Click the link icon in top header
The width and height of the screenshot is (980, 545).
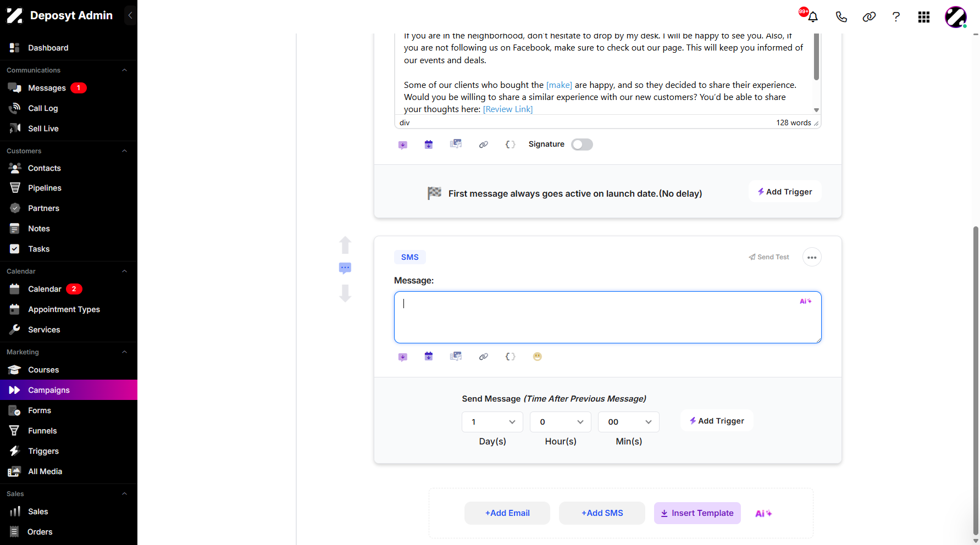coord(869,16)
